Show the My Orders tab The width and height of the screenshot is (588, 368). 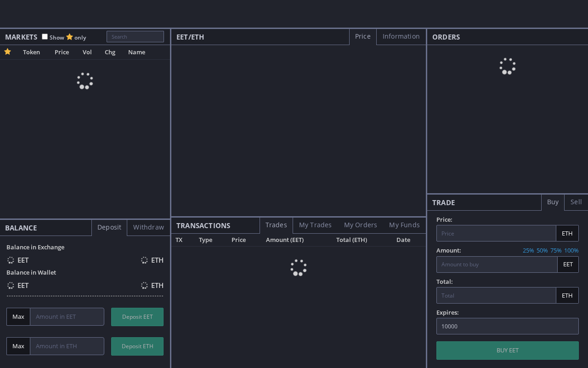coord(360,225)
